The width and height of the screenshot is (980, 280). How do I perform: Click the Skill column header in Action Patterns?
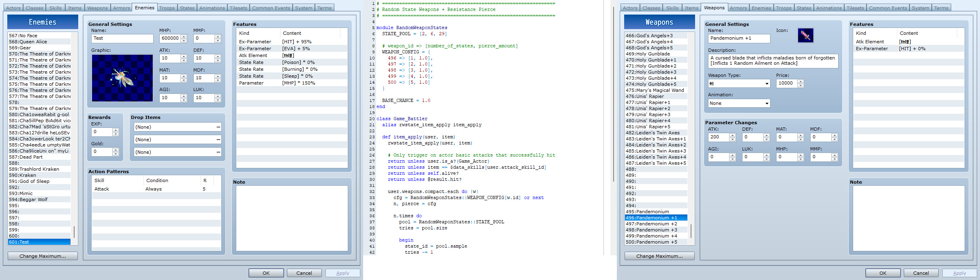coord(118,180)
